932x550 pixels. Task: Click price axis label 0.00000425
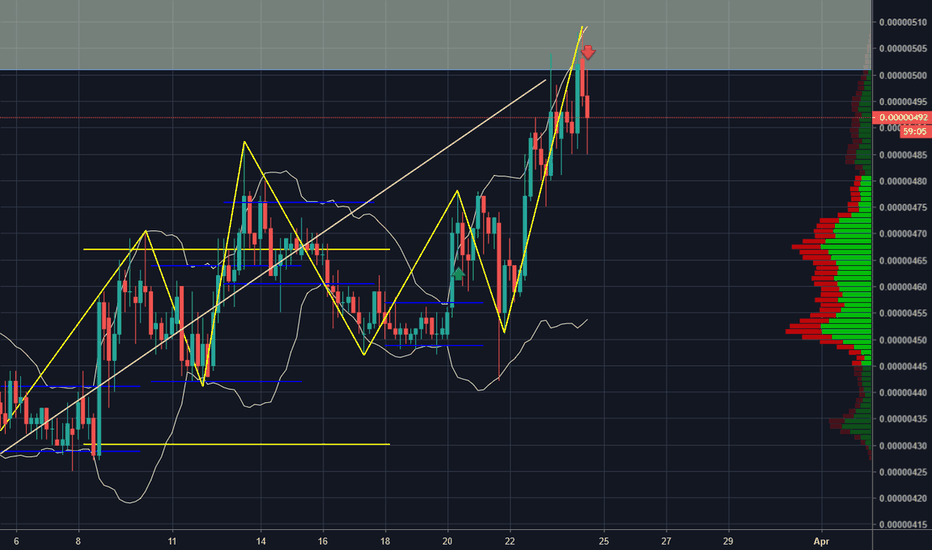903,472
